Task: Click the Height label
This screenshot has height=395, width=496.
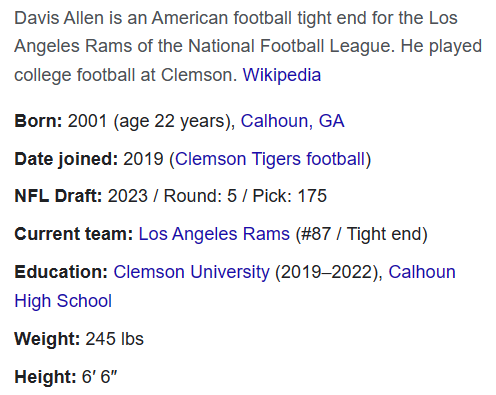Action: tap(45, 377)
